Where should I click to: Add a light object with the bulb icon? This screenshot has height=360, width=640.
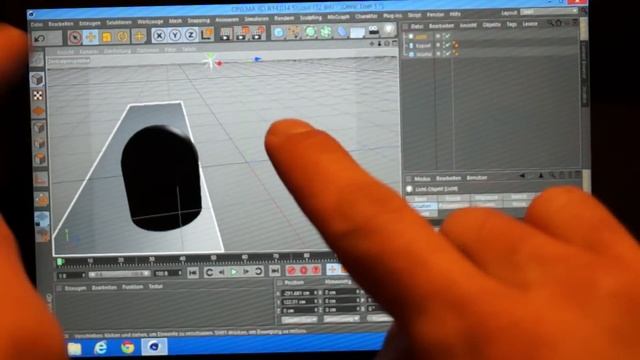(x=389, y=29)
